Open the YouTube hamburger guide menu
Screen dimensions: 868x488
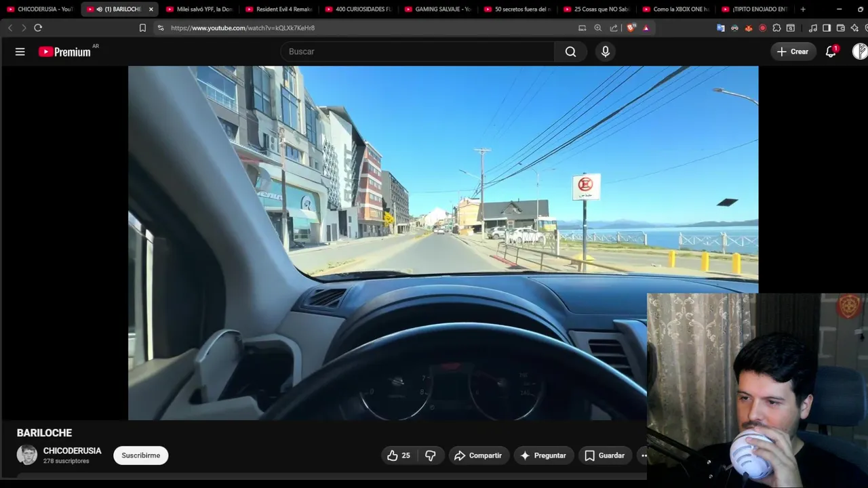tap(20, 52)
